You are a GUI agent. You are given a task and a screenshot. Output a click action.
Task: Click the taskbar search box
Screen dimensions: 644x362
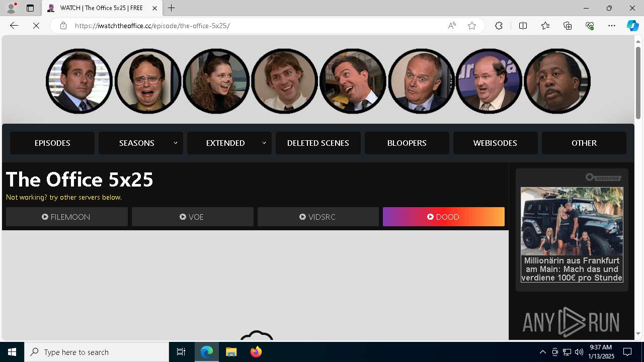click(97, 352)
